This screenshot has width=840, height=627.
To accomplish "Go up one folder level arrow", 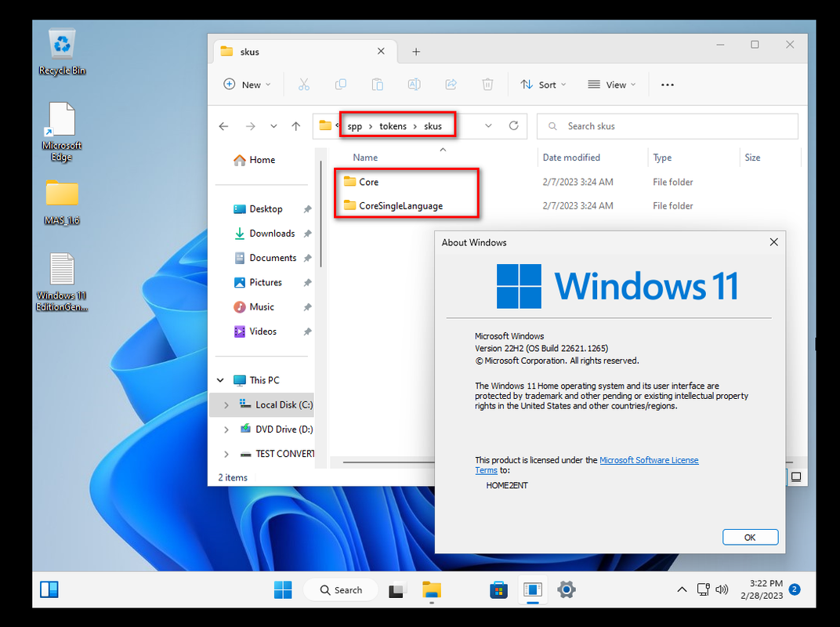I will (295, 126).
